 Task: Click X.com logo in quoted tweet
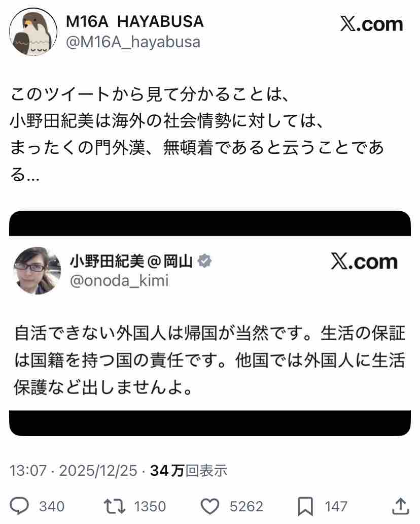[364, 261]
